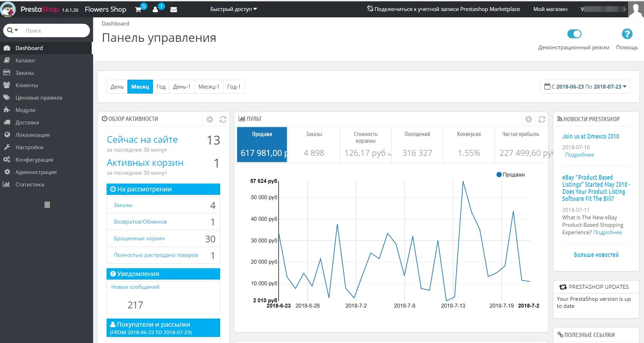Toggle the Demonstration mode switch
The height and width of the screenshot is (343, 644).
coord(574,34)
